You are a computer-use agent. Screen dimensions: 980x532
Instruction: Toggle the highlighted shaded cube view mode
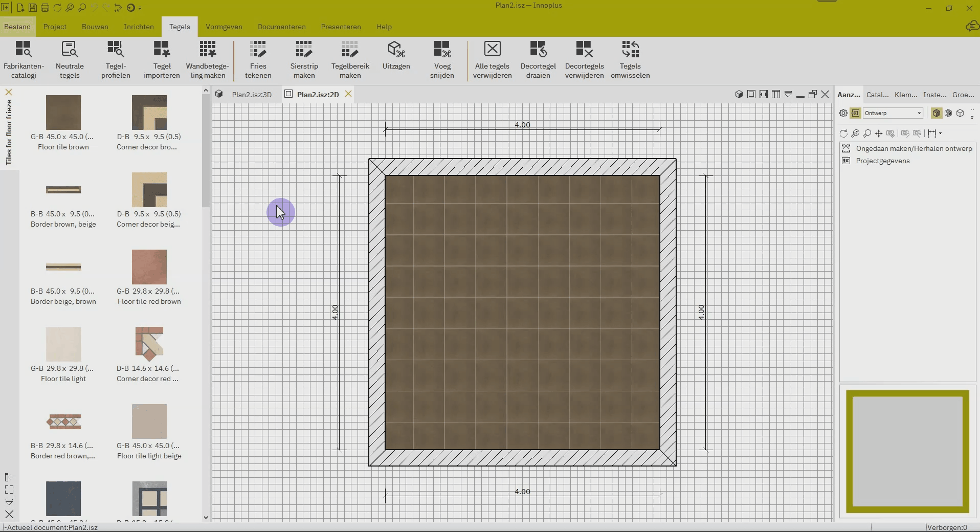[937, 113]
